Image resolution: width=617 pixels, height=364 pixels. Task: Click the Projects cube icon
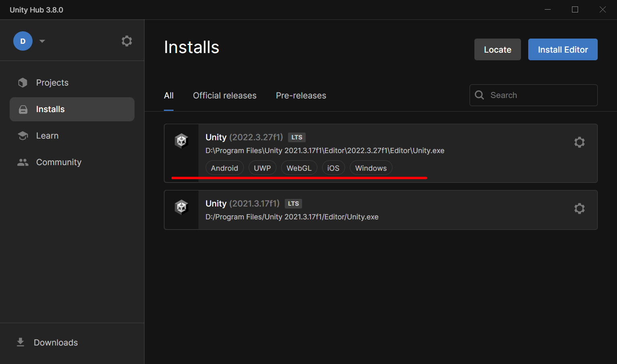[x=23, y=83]
